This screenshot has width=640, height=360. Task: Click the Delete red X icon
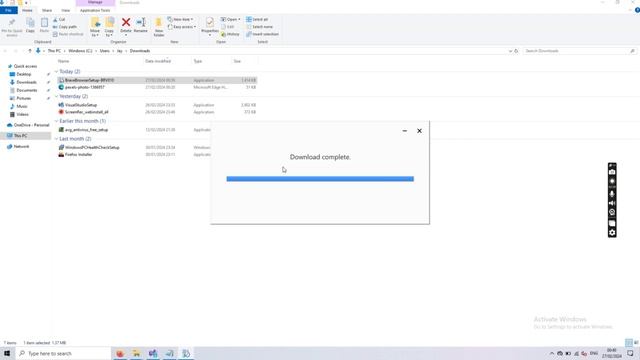(x=126, y=22)
